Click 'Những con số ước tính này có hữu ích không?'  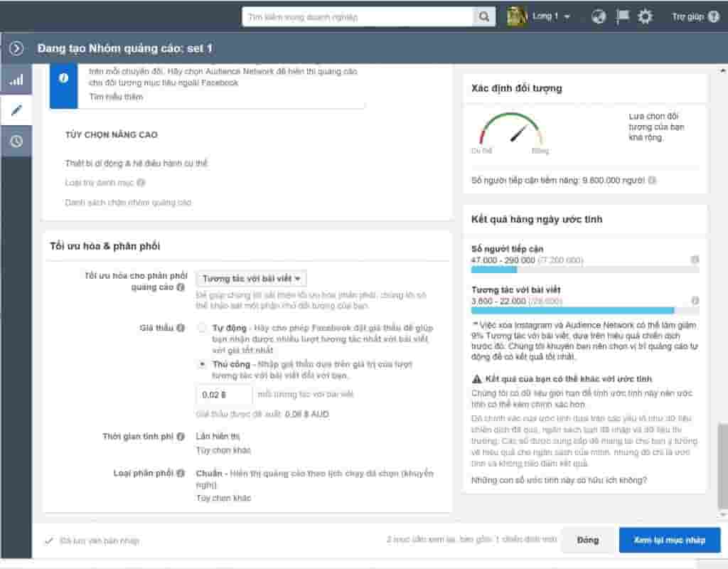point(559,480)
